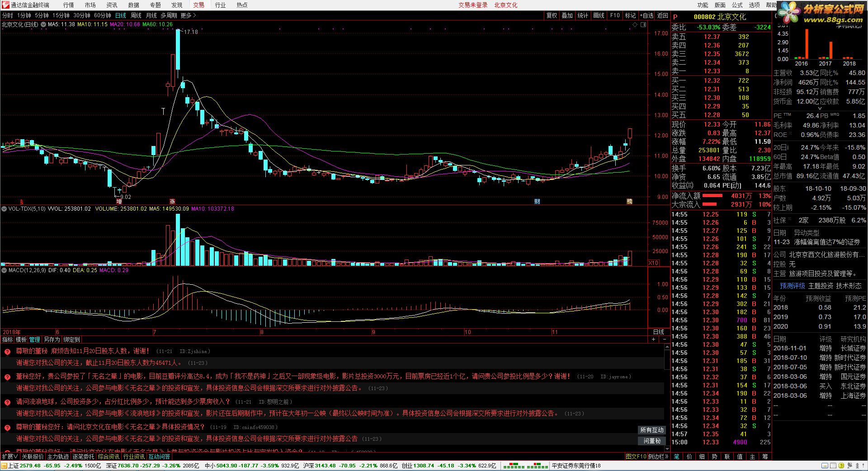Open the MACD indicator settings circle icon

pyautogui.click(x=4, y=270)
